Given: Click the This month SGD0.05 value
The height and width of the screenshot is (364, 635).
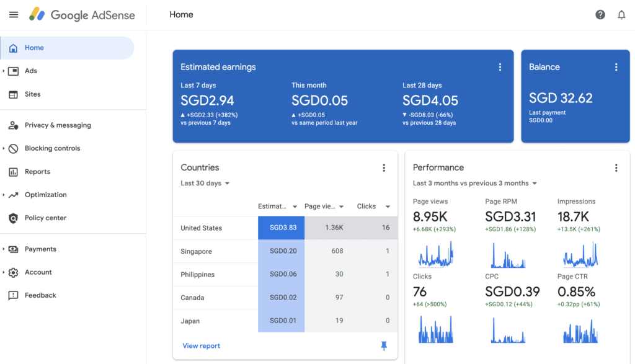Looking at the screenshot, I should (319, 100).
